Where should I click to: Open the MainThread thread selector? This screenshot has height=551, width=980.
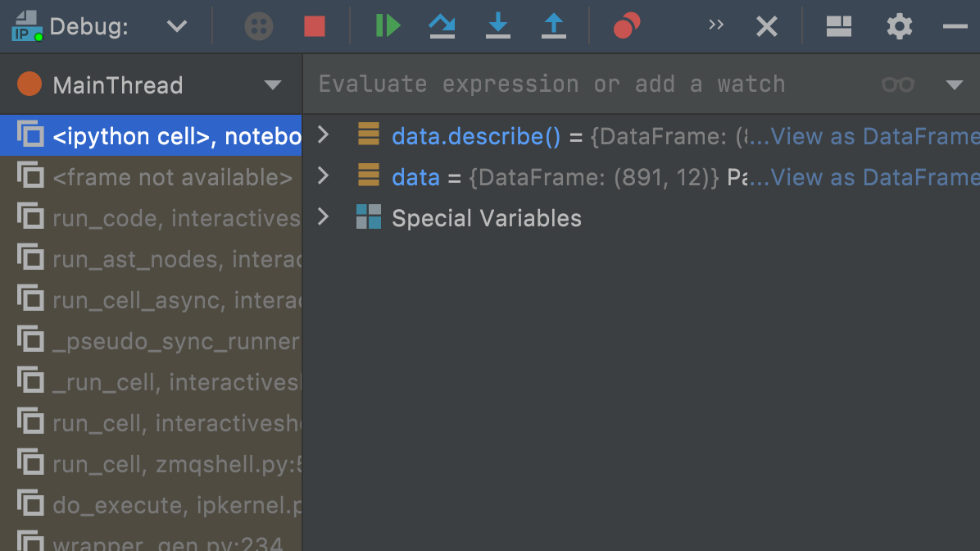272,85
